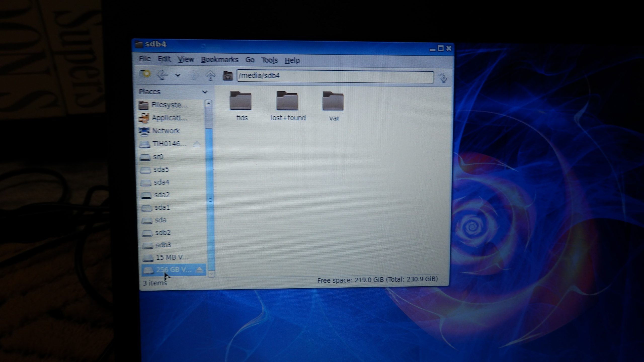Click the /media/sdb4 location path field
Viewport: 644px width, 362px height.
point(335,76)
